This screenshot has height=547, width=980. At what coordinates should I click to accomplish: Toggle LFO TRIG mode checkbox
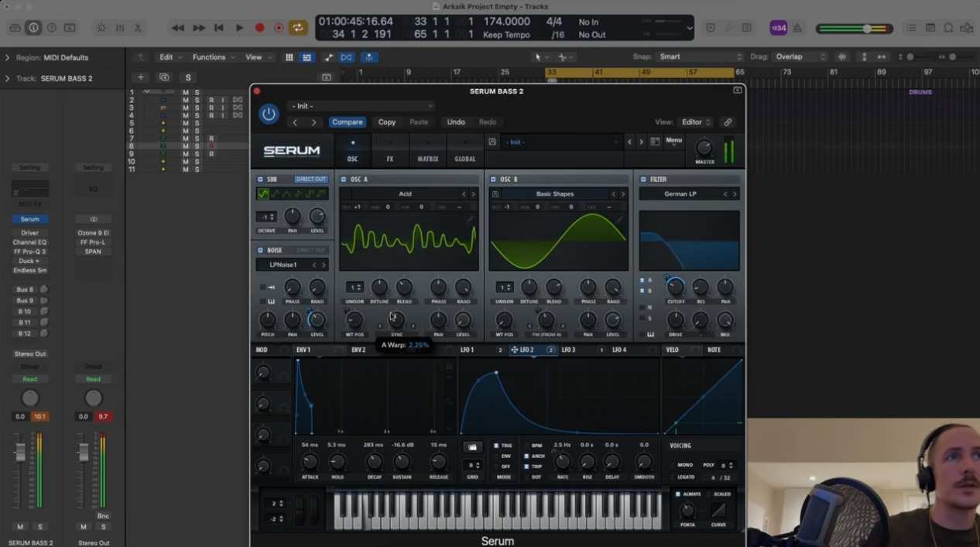pyautogui.click(x=496, y=446)
